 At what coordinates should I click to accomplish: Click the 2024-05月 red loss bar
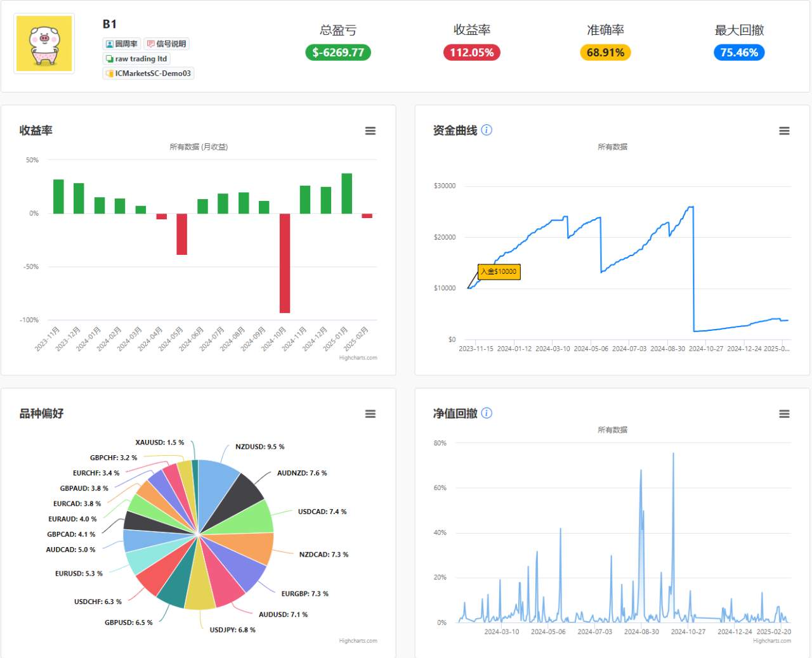[x=182, y=234]
